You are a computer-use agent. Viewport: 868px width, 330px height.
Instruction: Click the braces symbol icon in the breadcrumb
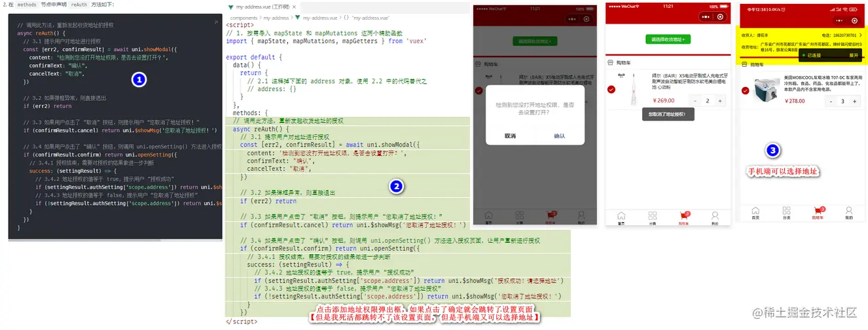(346, 18)
